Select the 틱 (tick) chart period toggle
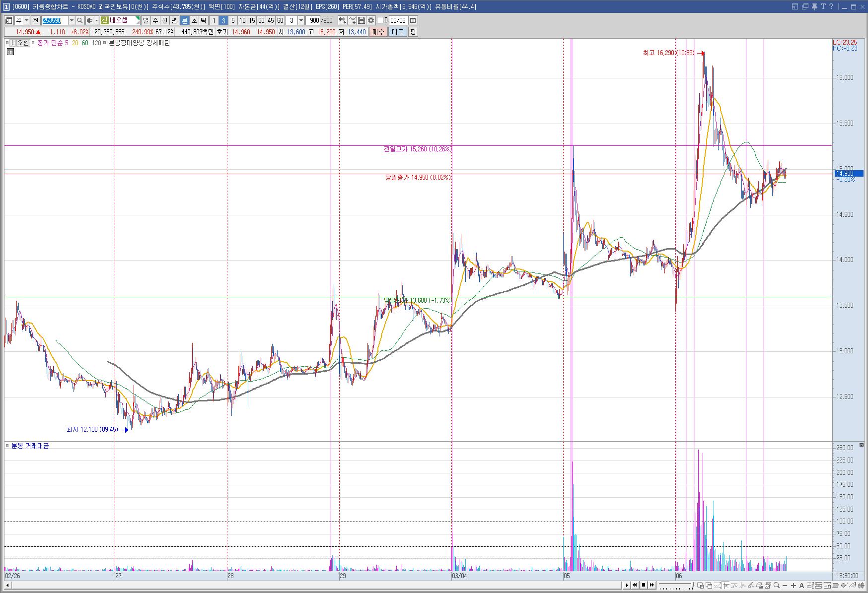Image resolution: width=868 pixels, height=593 pixels. pos(203,20)
